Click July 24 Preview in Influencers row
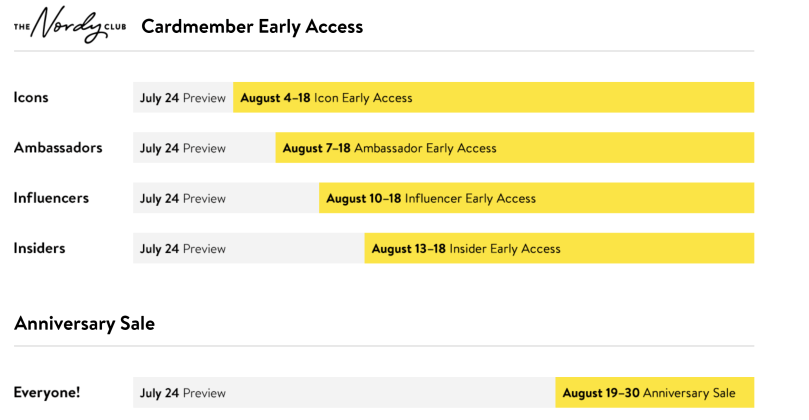Image resolution: width=809 pixels, height=420 pixels. (183, 198)
